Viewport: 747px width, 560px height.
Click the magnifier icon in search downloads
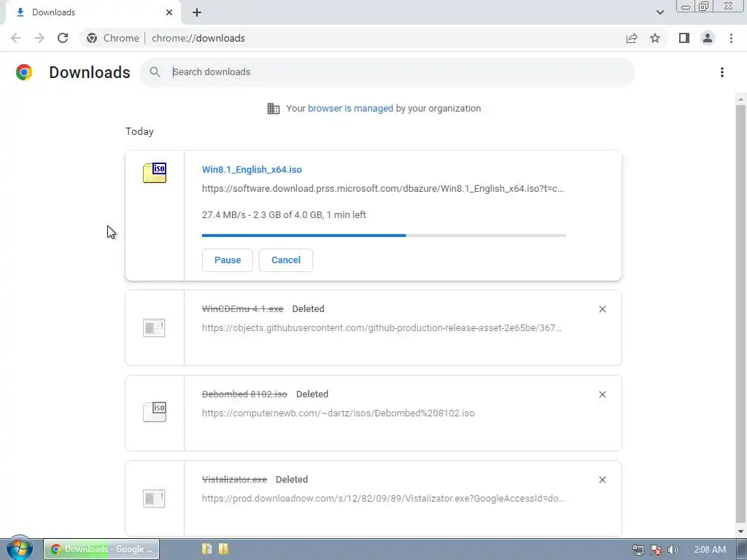click(155, 72)
